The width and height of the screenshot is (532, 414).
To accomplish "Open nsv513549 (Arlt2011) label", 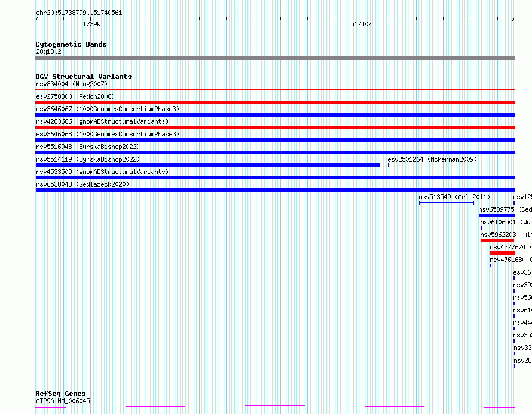I will pos(454,197).
